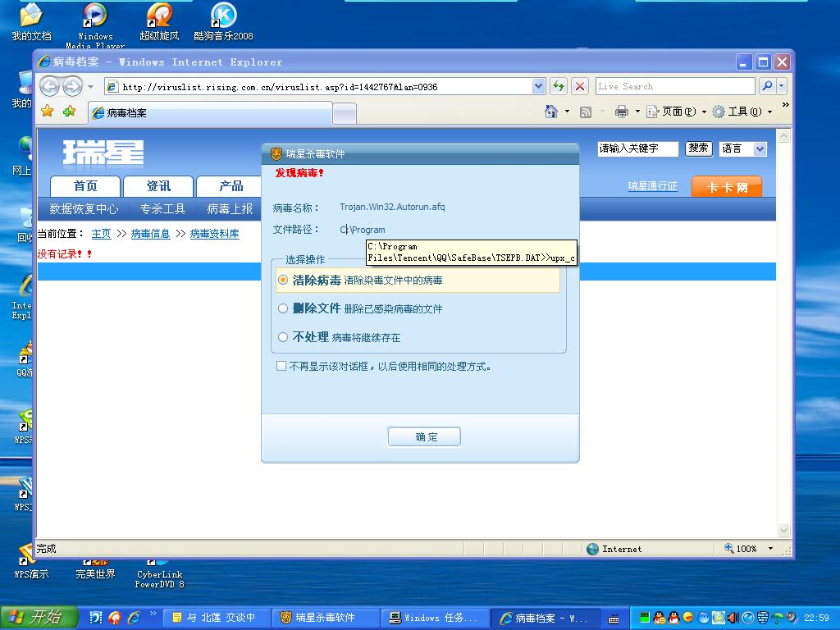Screen dimensions: 840x630
Task: Click the orange 卡卡网 button
Action: [727, 187]
